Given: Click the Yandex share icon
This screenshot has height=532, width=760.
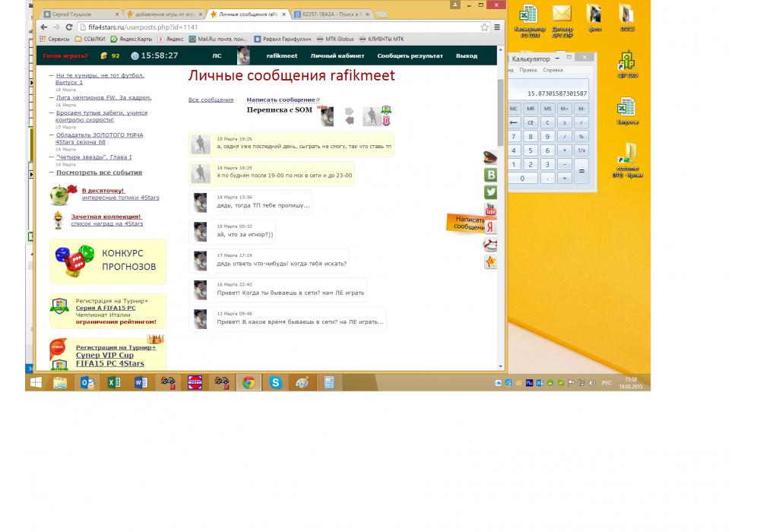Looking at the screenshot, I should [490, 226].
